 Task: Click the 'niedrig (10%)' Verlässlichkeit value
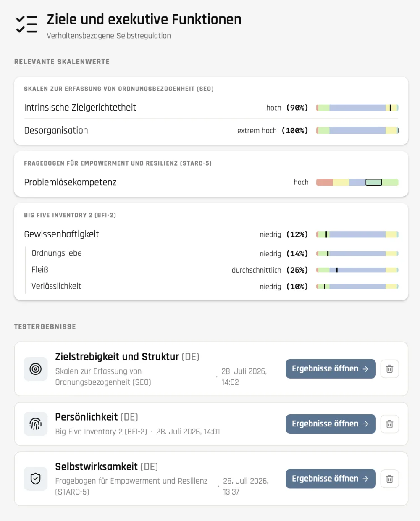(284, 287)
